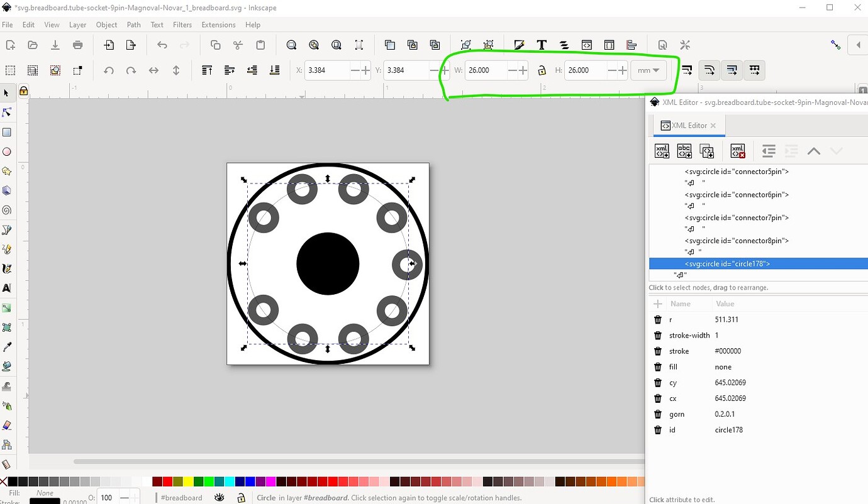Open the Path menu
The image size is (868, 504).
click(134, 25)
